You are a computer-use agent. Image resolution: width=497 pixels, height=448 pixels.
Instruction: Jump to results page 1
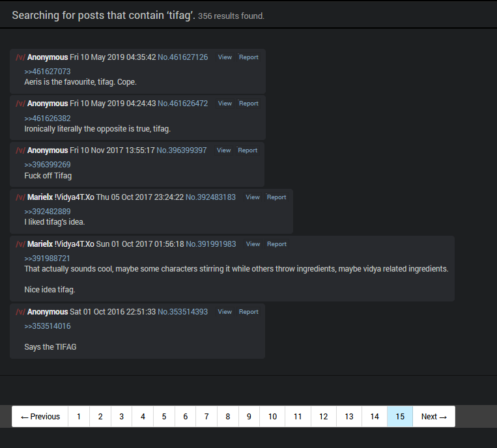coord(79,417)
